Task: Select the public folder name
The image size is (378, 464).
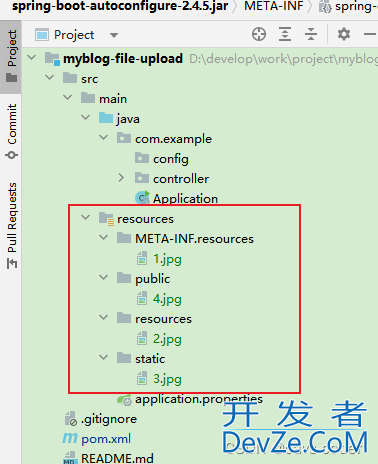Action: [153, 279]
